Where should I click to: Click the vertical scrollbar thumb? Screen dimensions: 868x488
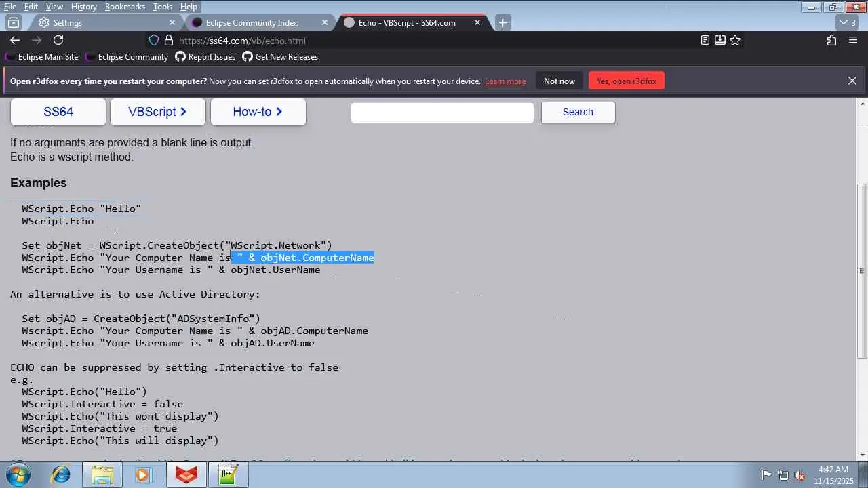[863, 271]
